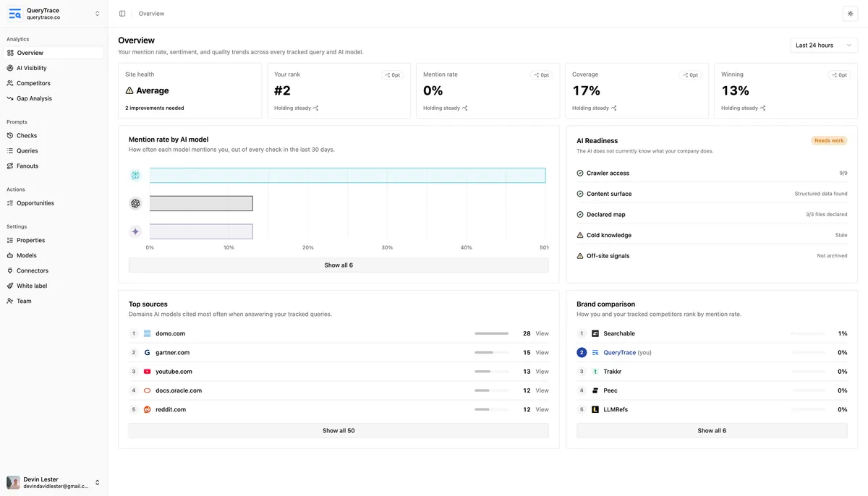Click the LLMRefs brand logo
Screen dimensions: 868x496
[x=595, y=409]
